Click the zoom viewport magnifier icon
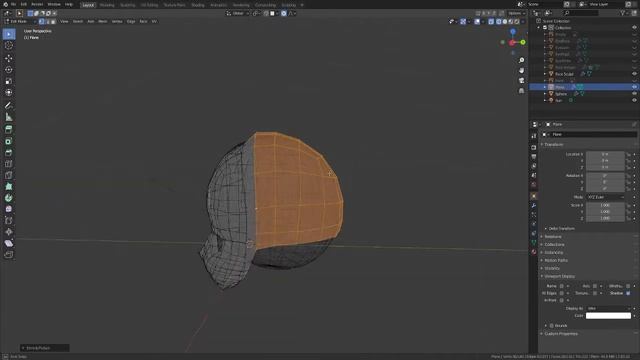The image size is (640, 360). point(521,60)
